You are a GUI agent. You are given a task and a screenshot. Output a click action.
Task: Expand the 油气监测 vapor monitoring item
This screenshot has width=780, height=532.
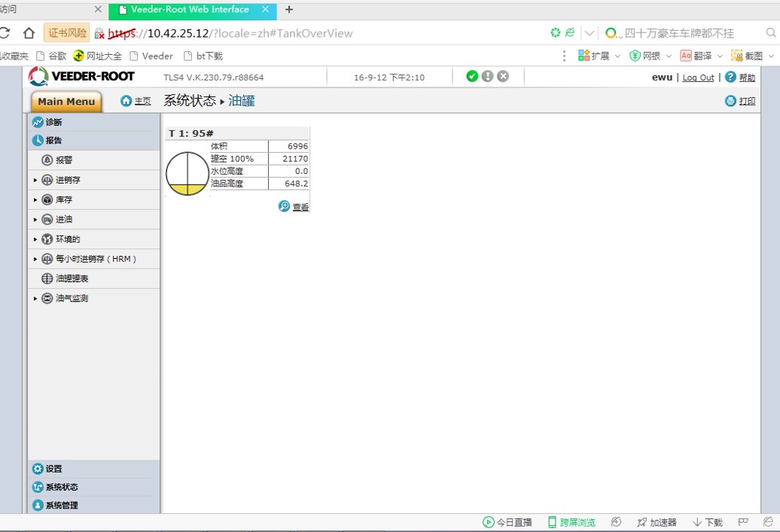click(35, 299)
